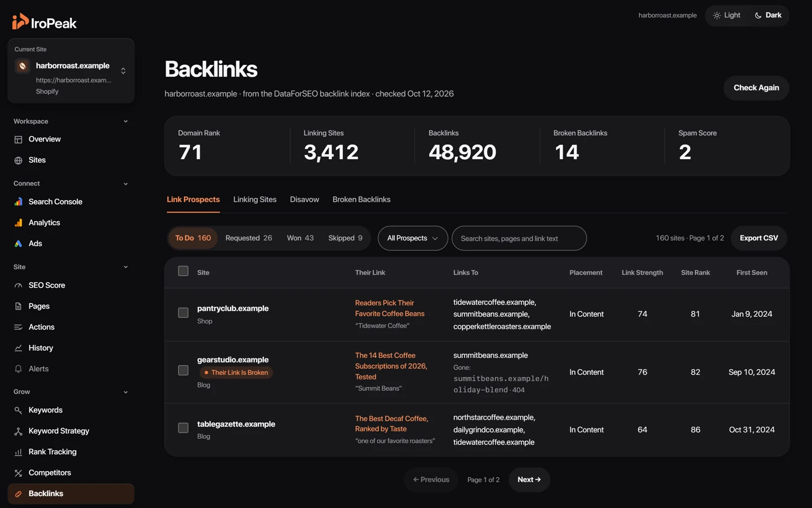
Task: Click the Pages document icon
Action: 18,306
